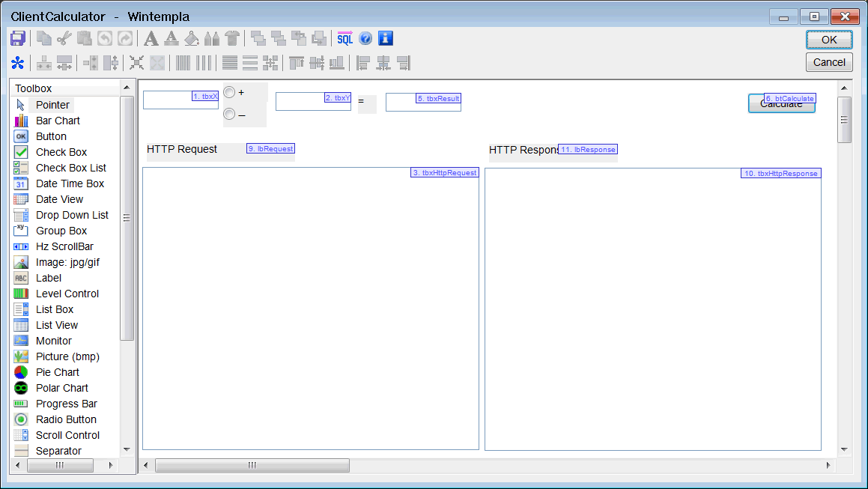Click design canvas horizontal scrollbar thumb
Viewport: 868px width, 489px height.
[x=252, y=465]
